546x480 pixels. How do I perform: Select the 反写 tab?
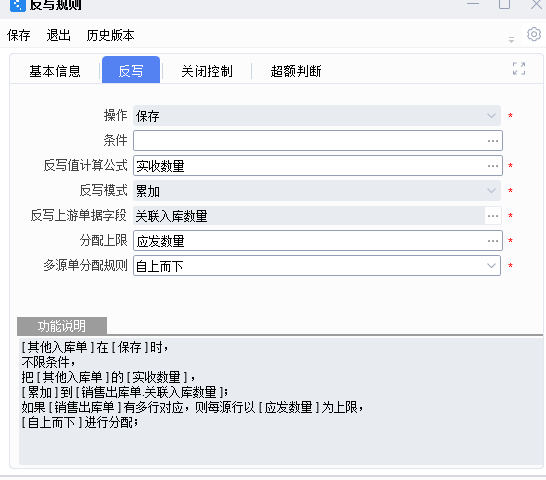[131, 70]
